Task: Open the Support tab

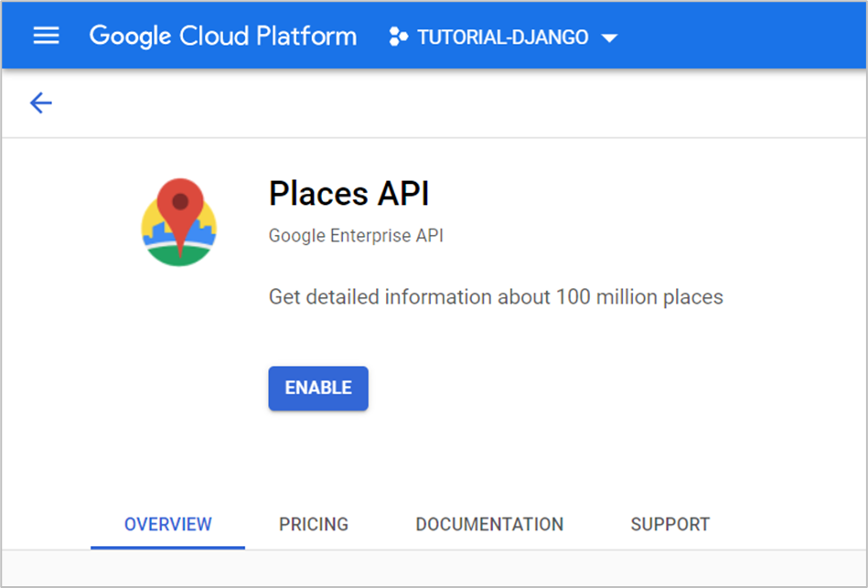Action: click(x=670, y=524)
